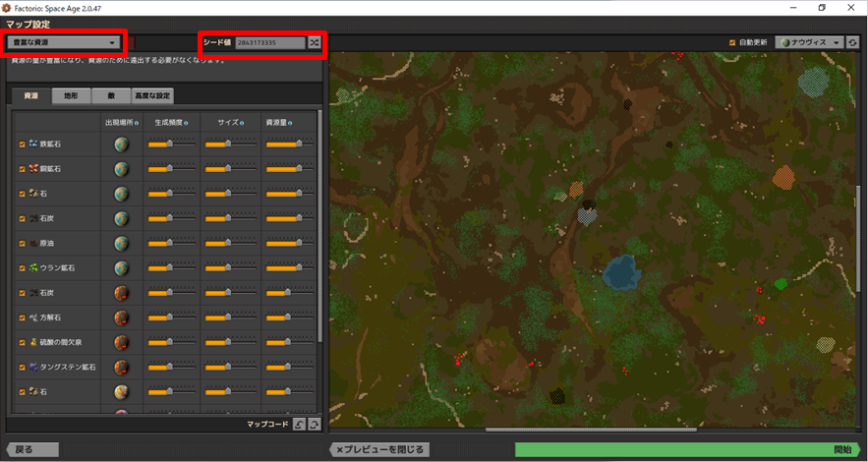Open the ナウヴィス planet dropdown
Image resolution: width=868 pixels, height=462 pixels.
coord(809,42)
